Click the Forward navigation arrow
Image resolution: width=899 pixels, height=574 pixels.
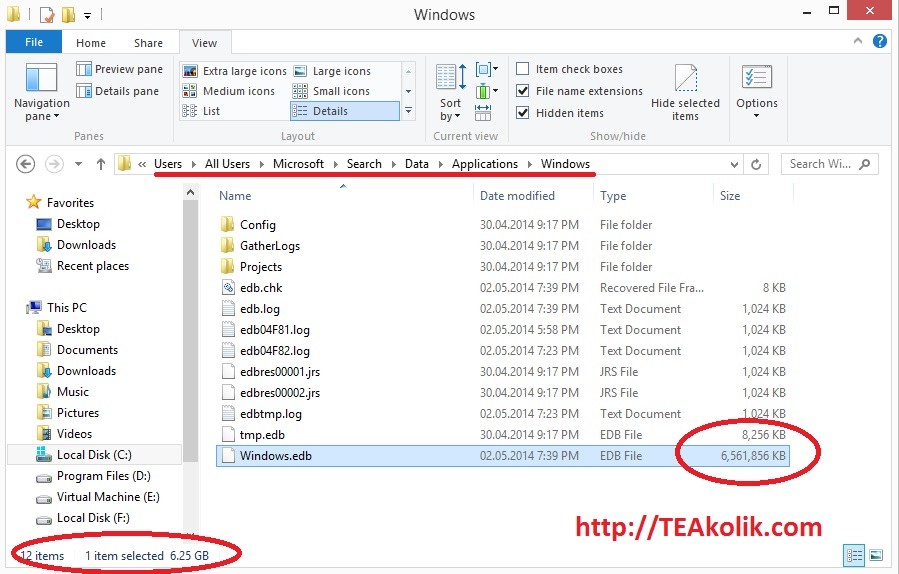point(54,164)
